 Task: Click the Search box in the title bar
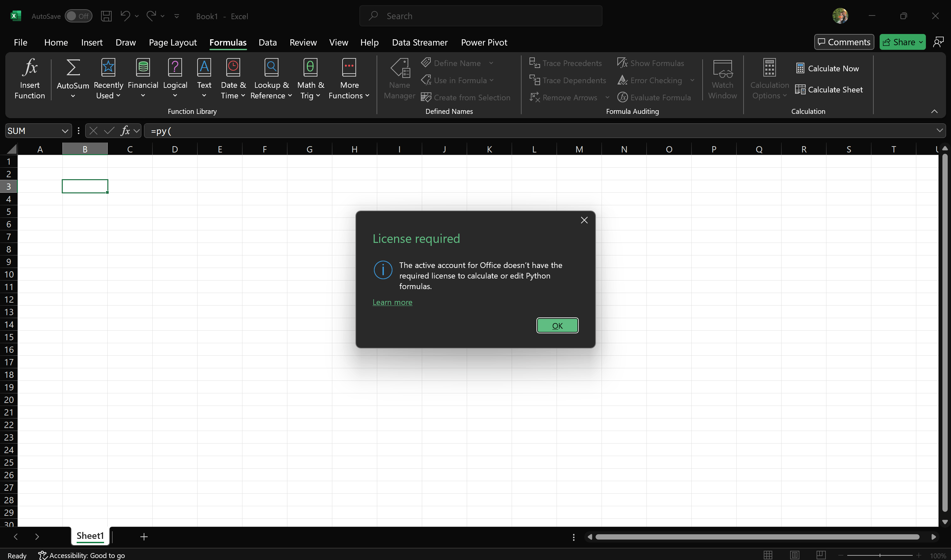point(480,16)
